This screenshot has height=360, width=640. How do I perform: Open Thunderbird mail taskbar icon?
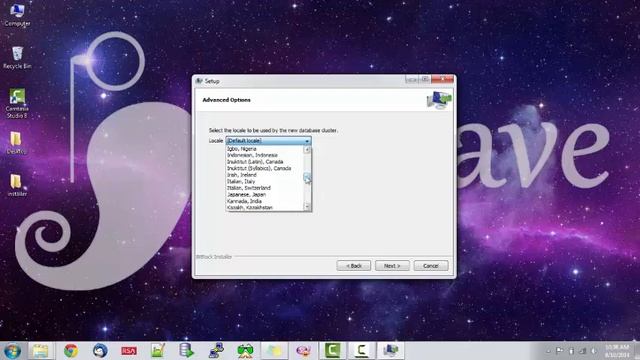tap(100, 351)
